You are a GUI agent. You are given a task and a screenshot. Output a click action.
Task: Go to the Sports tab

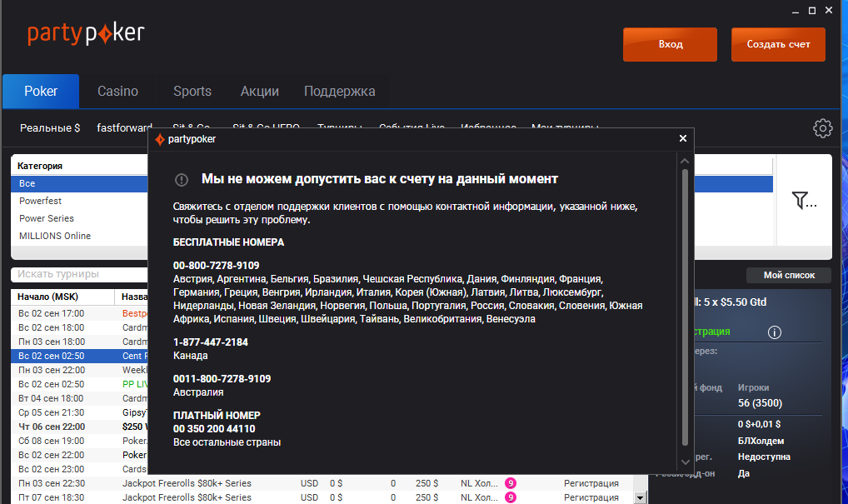pyautogui.click(x=192, y=91)
